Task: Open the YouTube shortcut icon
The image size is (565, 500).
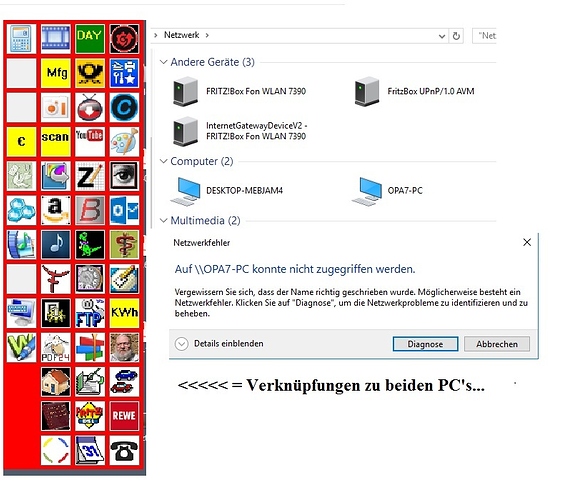Action: tap(90, 141)
